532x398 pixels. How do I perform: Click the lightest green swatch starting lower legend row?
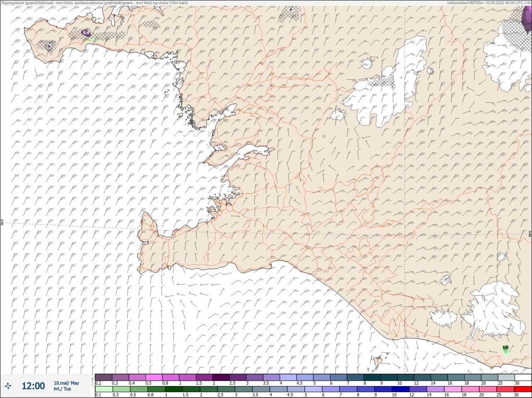[x=103, y=389]
